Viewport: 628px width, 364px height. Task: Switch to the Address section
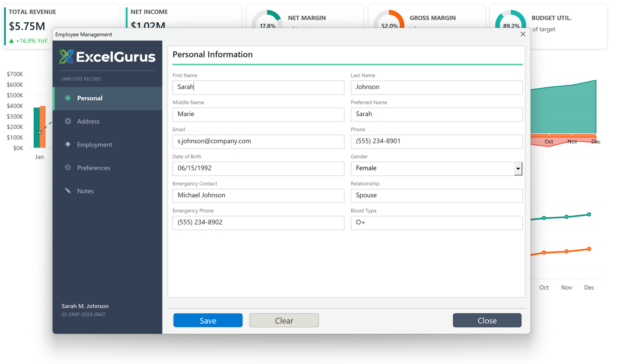tap(88, 121)
